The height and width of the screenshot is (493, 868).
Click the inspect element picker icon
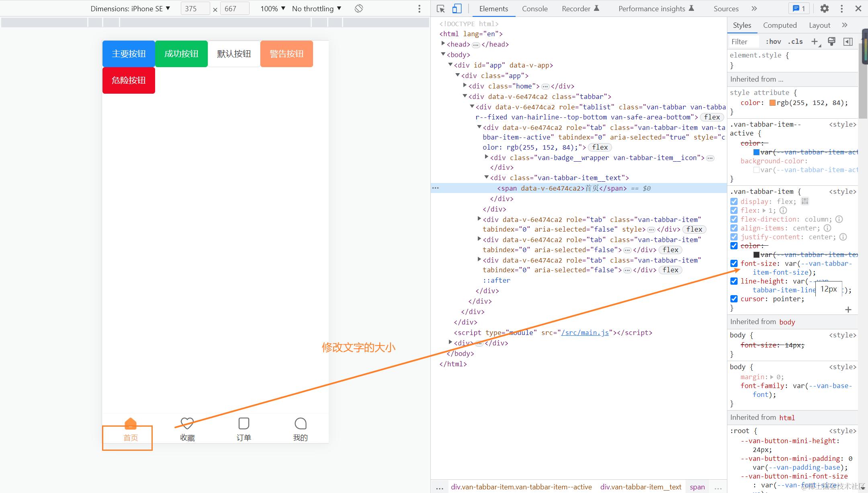coord(441,8)
